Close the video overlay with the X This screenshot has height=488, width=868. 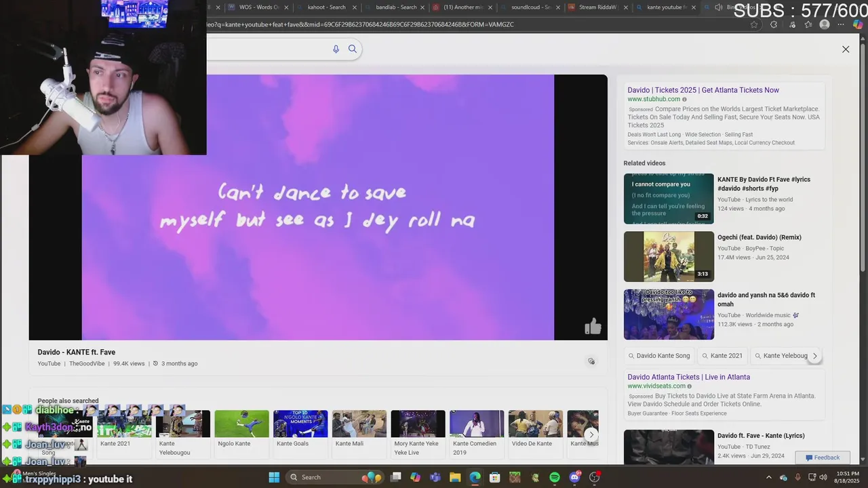coord(846,49)
